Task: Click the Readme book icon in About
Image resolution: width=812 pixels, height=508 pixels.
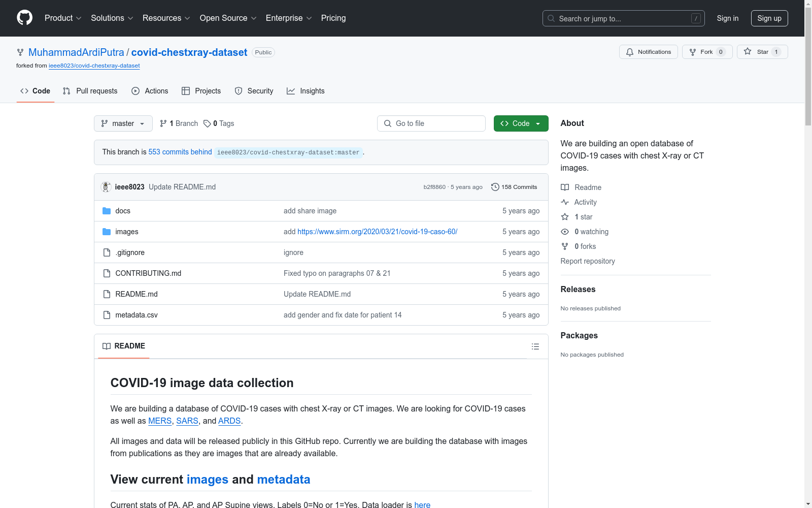Action: pos(565,187)
